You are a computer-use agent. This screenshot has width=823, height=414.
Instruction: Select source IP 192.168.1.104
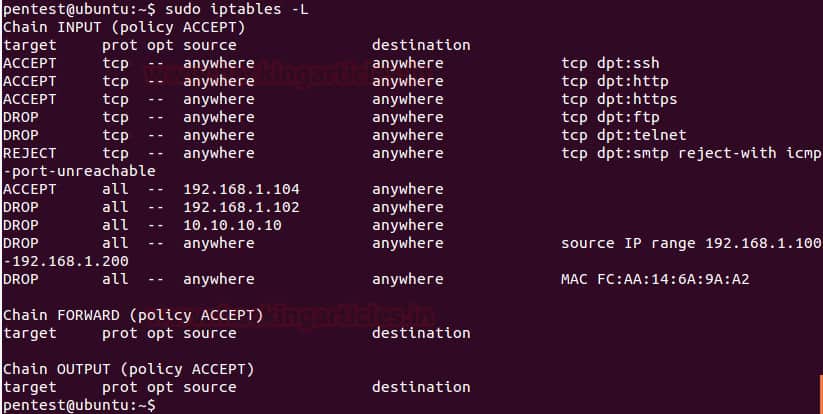point(241,189)
